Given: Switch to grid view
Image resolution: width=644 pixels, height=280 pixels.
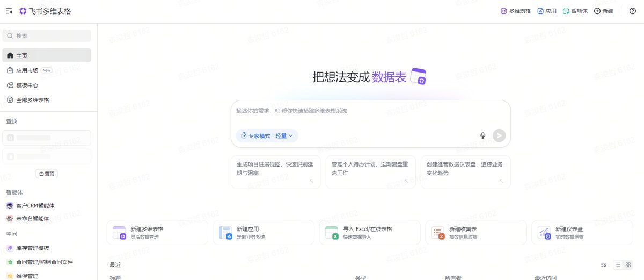Looking at the screenshot, I should pos(628,265).
